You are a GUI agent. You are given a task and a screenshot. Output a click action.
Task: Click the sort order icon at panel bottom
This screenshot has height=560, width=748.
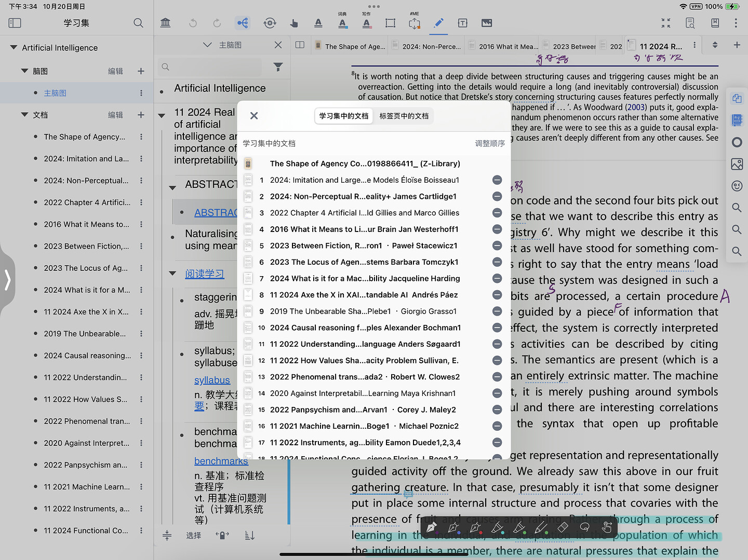tap(250, 535)
